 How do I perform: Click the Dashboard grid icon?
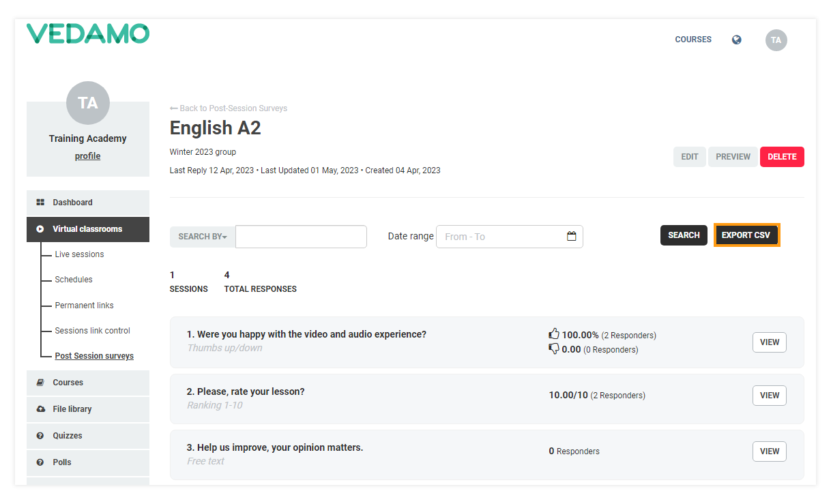click(40, 203)
